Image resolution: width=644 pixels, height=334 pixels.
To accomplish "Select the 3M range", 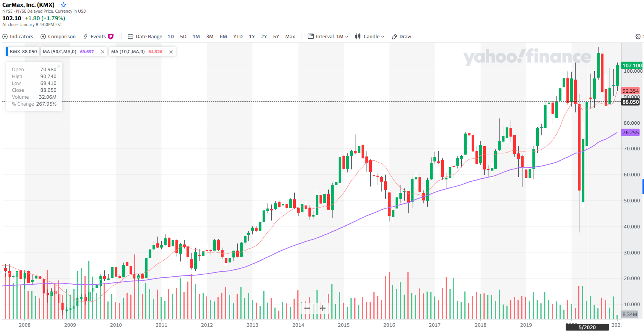I will [x=210, y=37].
